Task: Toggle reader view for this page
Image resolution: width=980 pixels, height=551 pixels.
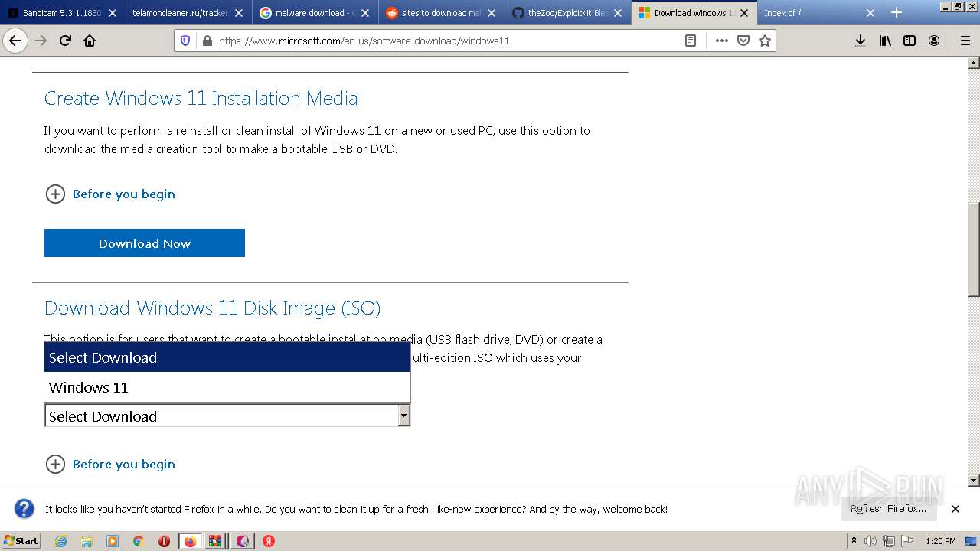Action: (691, 41)
